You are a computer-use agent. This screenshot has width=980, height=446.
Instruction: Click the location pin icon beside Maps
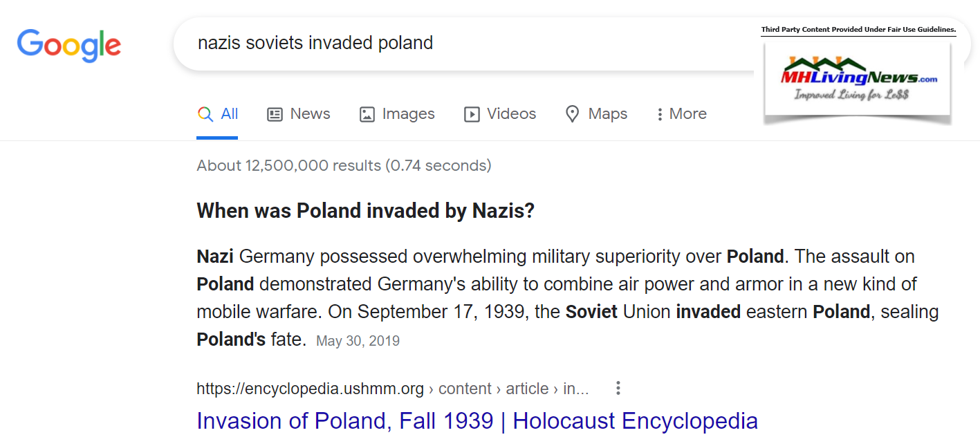click(x=572, y=114)
